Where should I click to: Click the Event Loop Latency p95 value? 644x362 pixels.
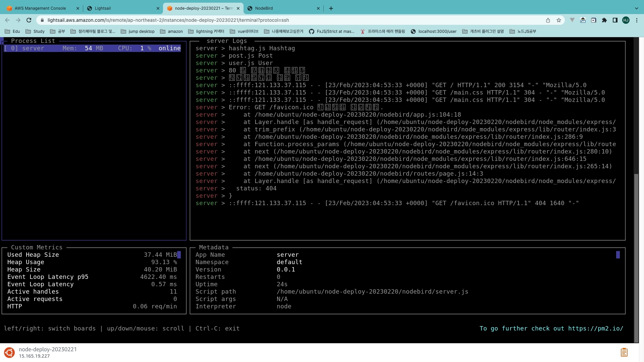pyautogui.click(x=158, y=277)
